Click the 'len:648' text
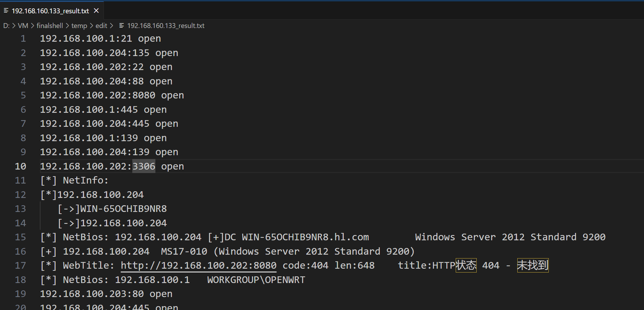The height and width of the screenshot is (310, 644). (355, 266)
